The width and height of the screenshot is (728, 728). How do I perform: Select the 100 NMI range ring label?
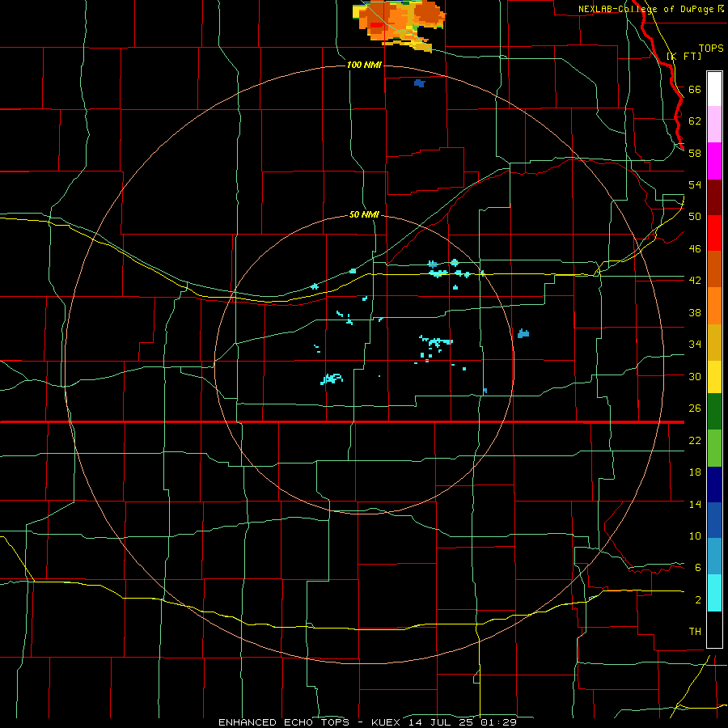pos(364,65)
